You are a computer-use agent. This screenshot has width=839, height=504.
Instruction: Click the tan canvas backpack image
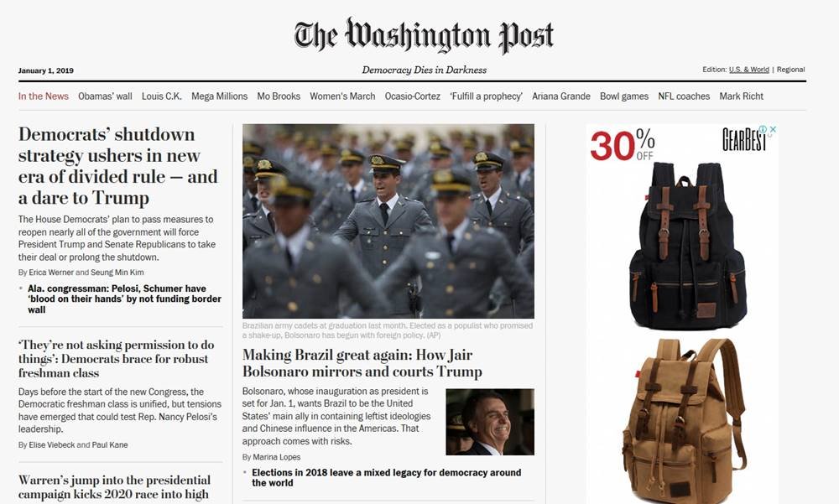pyautogui.click(x=683, y=420)
